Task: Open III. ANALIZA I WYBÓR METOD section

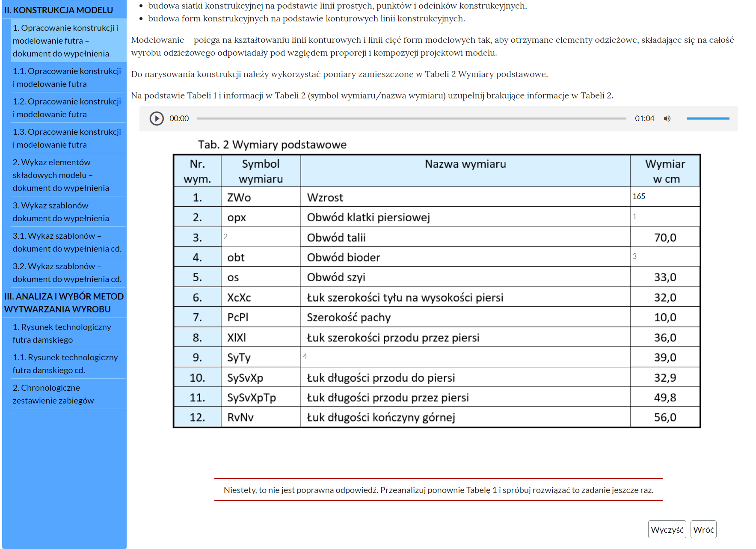Action: click(64, 303)
